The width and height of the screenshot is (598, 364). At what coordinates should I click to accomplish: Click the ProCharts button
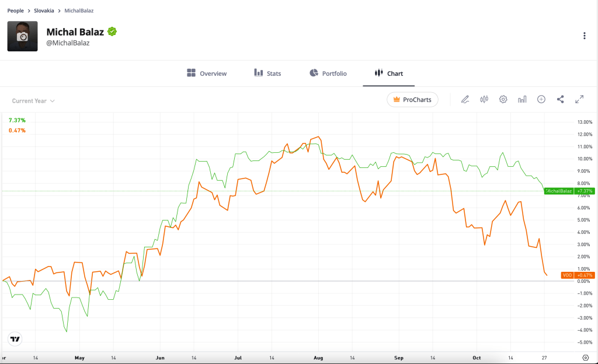412,100
